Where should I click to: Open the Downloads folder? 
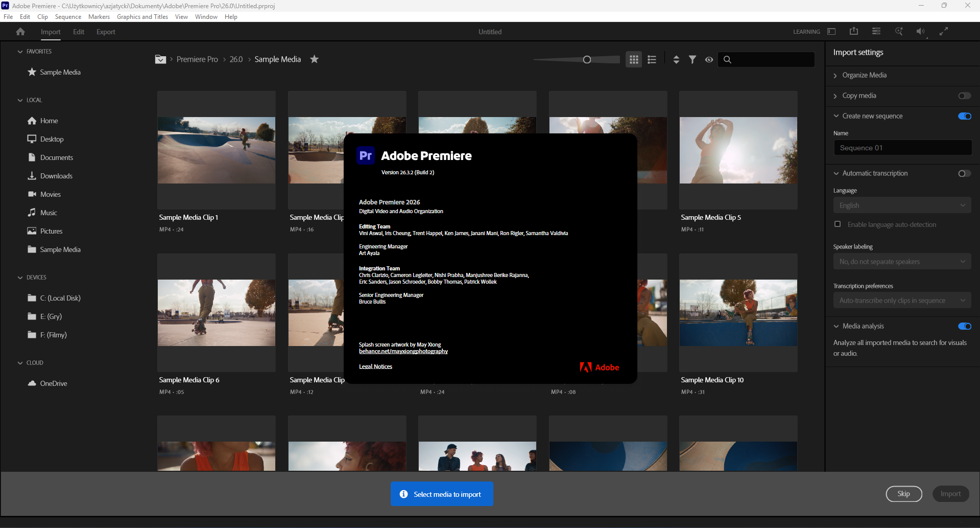(50, 176)
